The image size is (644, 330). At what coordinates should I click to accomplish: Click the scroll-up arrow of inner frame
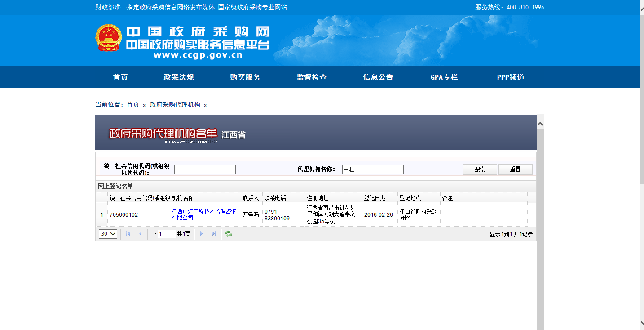(x=540, y=124)
